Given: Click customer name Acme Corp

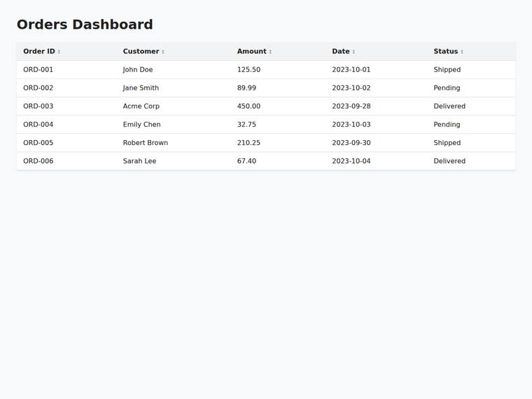Looking at the screenshot, I should (x=141, y=106).
